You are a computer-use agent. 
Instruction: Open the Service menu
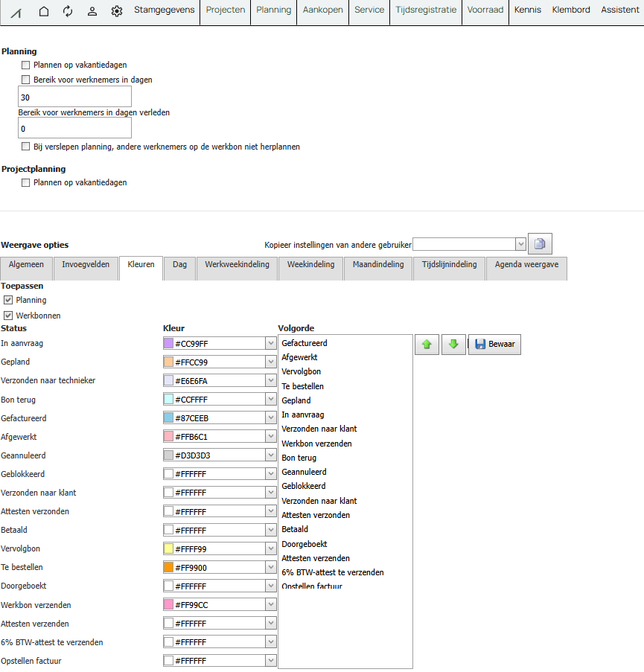tap(369, 10)
